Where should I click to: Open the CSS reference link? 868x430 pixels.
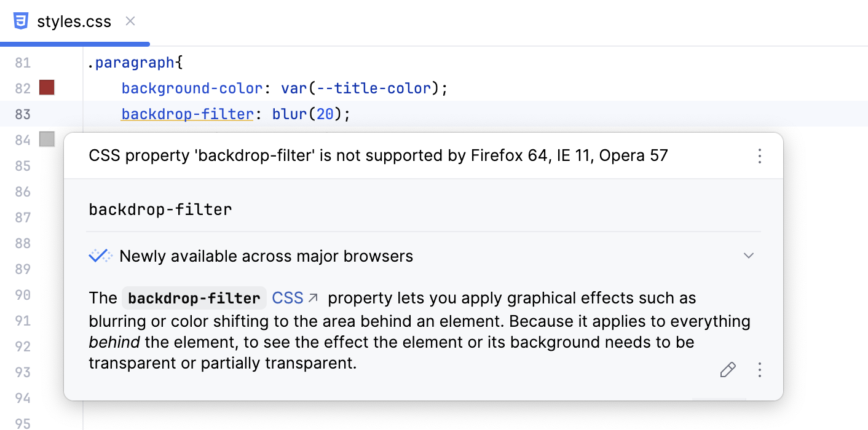[x=287, y=297]
